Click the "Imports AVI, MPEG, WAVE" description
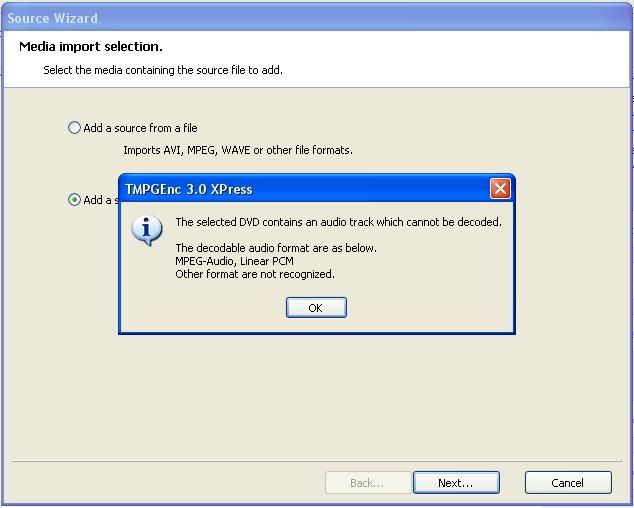634x508 pixels. (x=238, y=150)
